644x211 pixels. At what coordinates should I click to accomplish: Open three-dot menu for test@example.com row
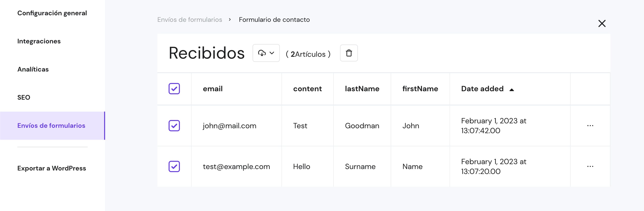(x=590, y=166)
